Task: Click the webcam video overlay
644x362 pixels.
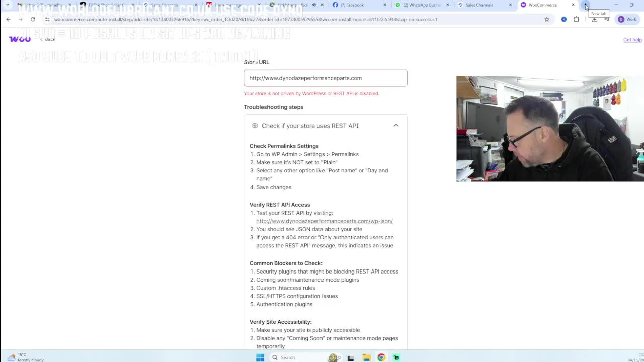Action: point(550,129)
